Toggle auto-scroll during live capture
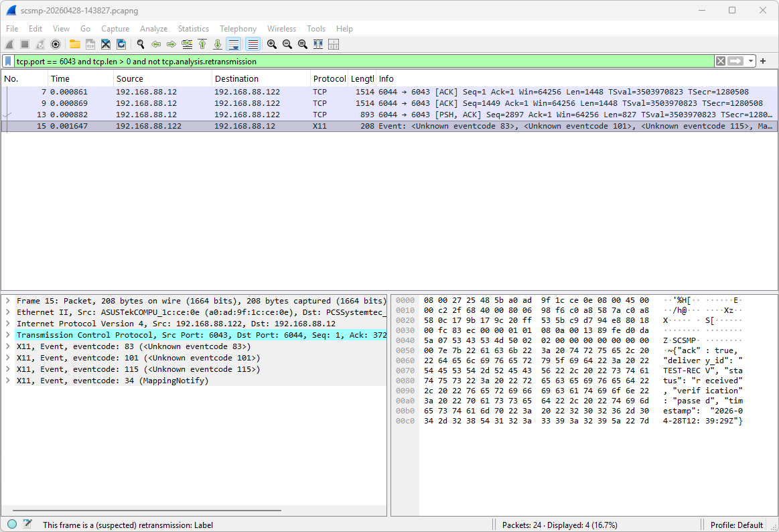Image resolution: width=779 pixels, height=532 pixels. coord(234,44)
